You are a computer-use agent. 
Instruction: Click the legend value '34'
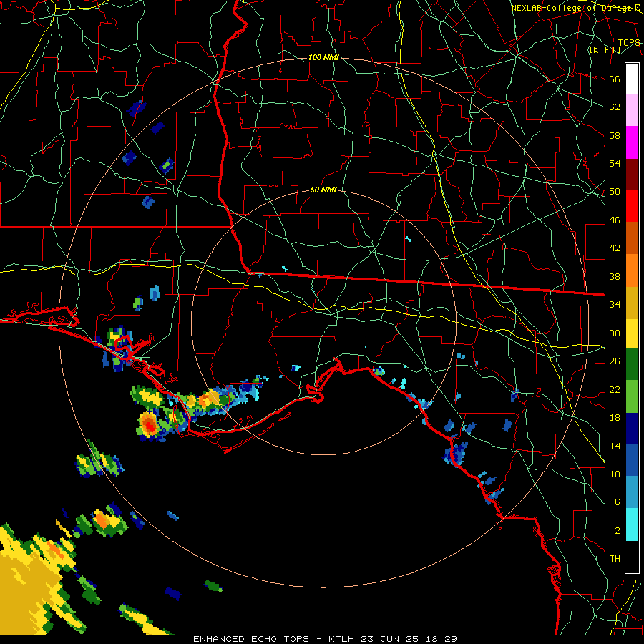coord(615,305)
